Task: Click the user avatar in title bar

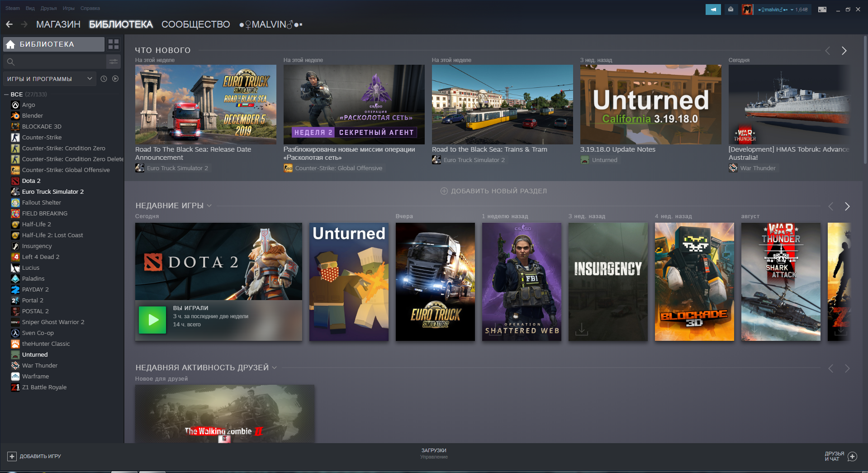Action: (747, 10)
